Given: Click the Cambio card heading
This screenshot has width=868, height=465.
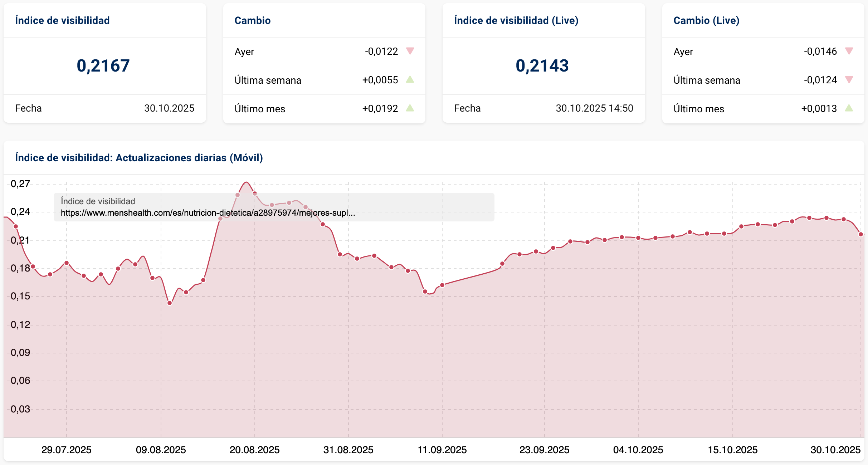Looking at the screenshot, I should point(252,20).
